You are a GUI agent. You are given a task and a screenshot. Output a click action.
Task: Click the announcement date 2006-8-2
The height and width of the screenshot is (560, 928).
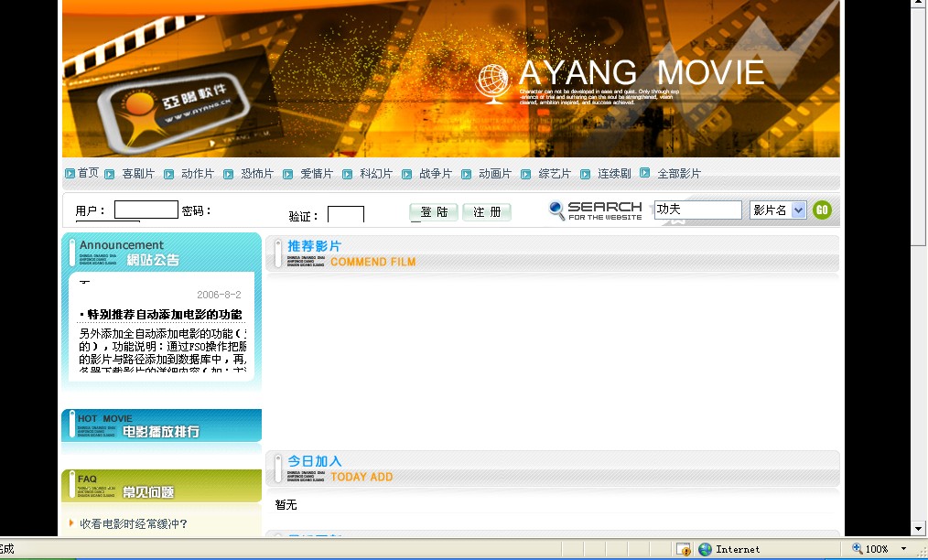click(x=219, y=295)
